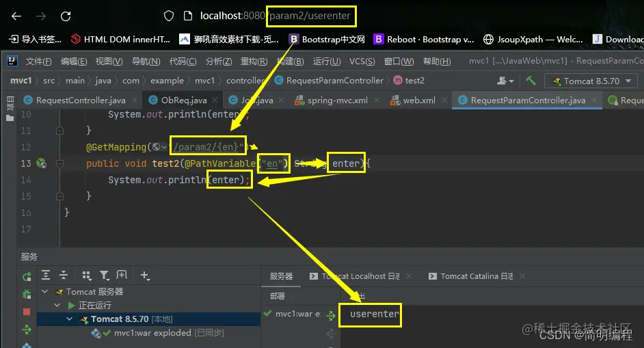
Task: Open the 分析(Z) menu
Action: pos(219,62)
